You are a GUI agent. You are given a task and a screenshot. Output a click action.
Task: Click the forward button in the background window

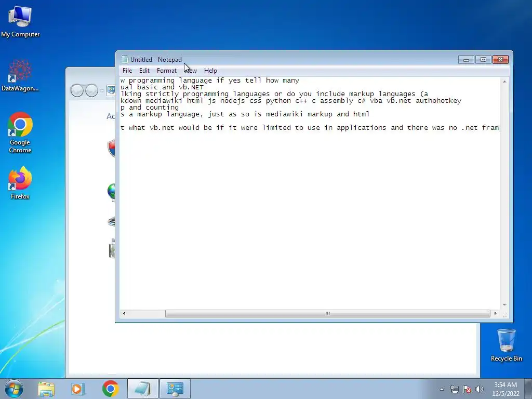pyautogui.click(x=91, y=90)
